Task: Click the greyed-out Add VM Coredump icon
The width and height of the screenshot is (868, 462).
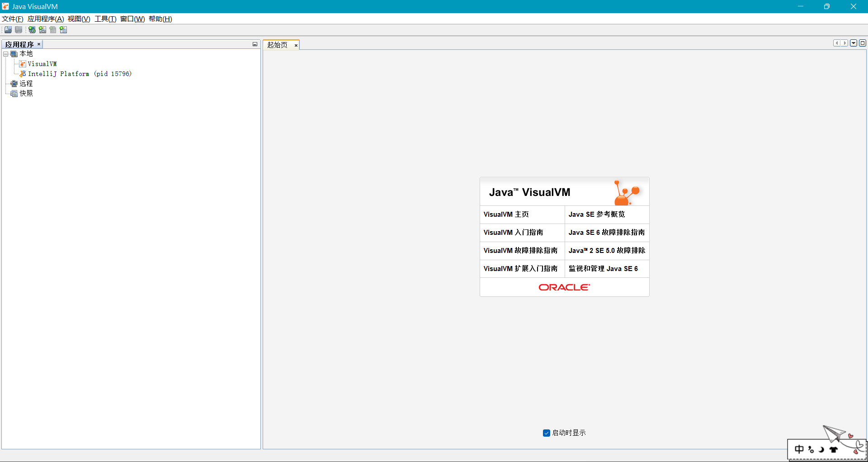Action: coord(53,30)
